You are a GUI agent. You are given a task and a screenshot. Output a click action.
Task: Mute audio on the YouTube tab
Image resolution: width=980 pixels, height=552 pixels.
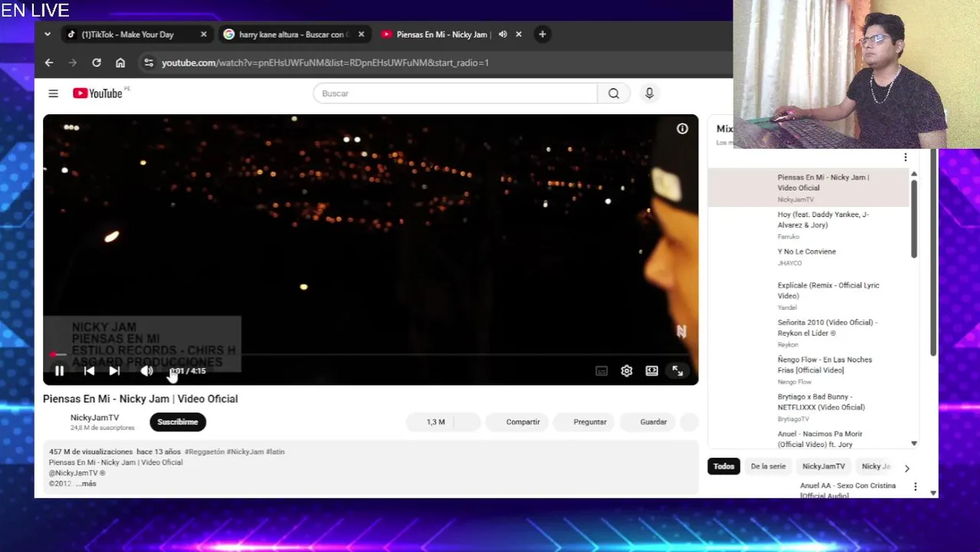pyautogui.click(x=502, y=34)
